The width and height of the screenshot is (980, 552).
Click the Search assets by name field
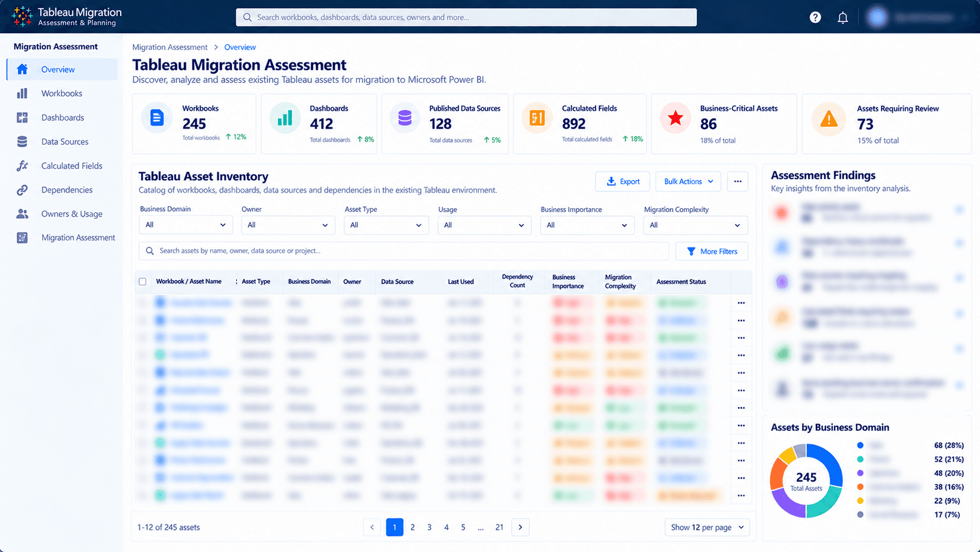pyautogui.click(x=404, y=251)
